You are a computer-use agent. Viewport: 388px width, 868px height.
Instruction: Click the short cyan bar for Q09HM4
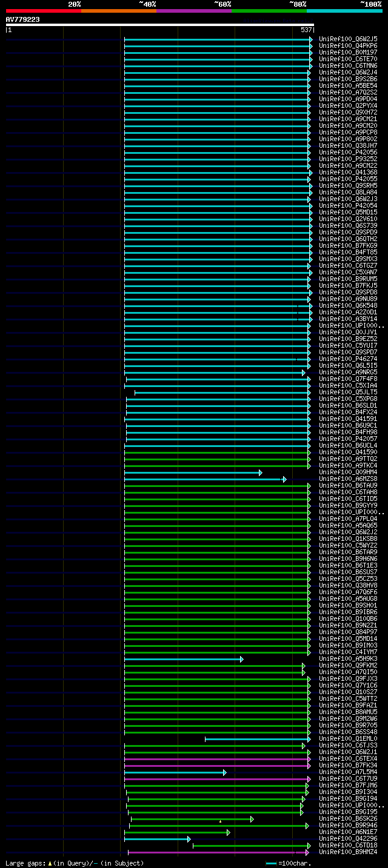point(193,472)
